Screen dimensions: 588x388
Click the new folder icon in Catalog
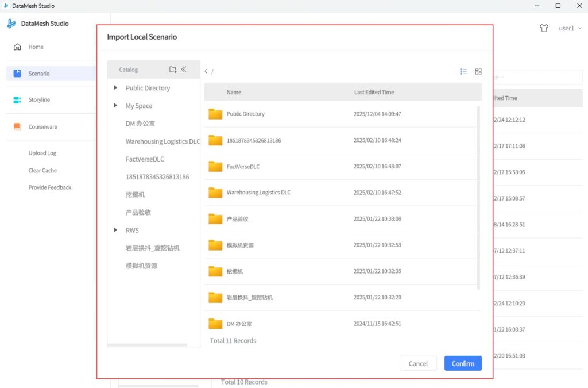[173, 70]
